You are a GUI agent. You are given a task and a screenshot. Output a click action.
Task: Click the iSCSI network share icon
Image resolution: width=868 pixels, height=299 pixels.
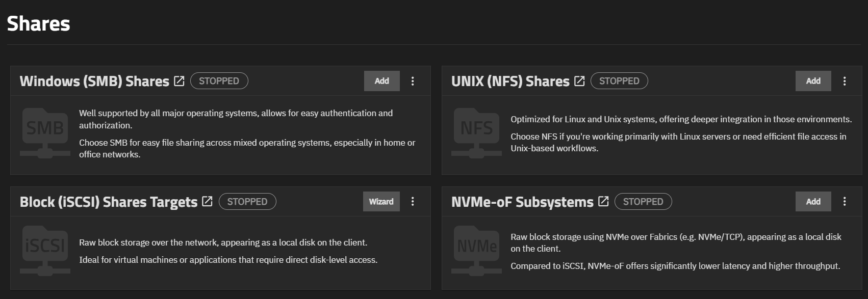pyautogui.click(x=45, y=250)
